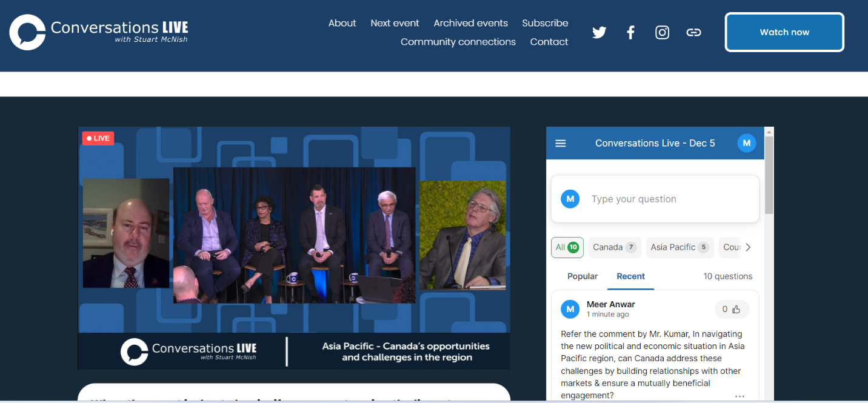The height and width of the screenshot is (403, 868).
Task: Click the M profile avatar in panel header
Action: (746, 144)
